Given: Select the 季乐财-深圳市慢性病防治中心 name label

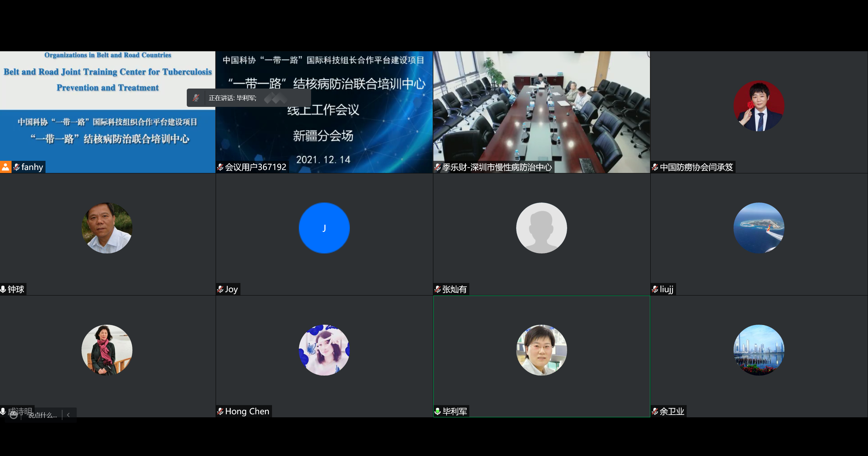Looking at the screenshot, I should (497, 167).
